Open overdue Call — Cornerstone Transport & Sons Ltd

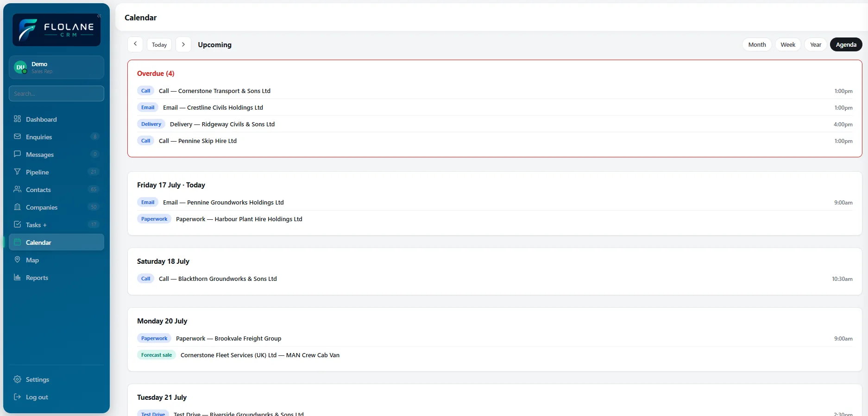point(495,91)
